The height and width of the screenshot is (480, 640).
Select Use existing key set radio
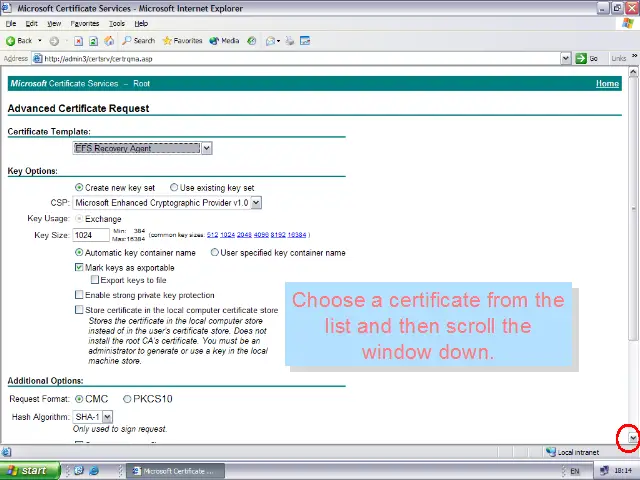pyautogui.click(x=174, y=187)
